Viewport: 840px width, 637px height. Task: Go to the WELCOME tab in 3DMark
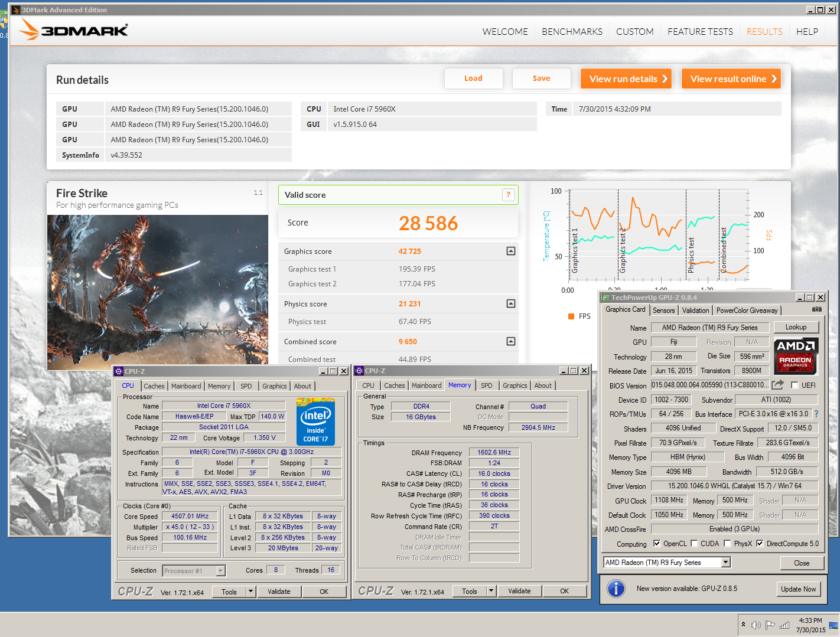tap(505, 32)
